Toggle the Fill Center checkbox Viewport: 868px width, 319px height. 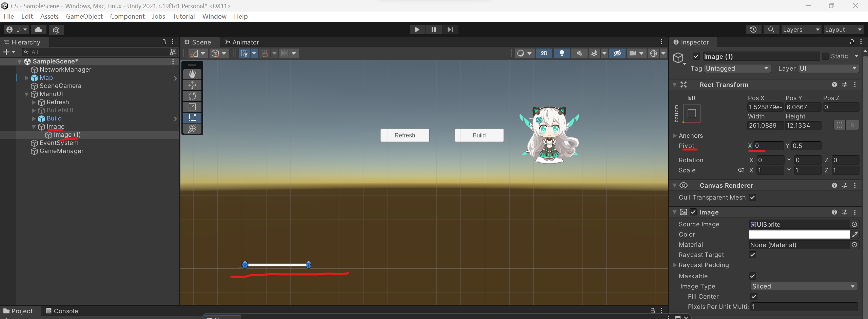click(754, 296)
